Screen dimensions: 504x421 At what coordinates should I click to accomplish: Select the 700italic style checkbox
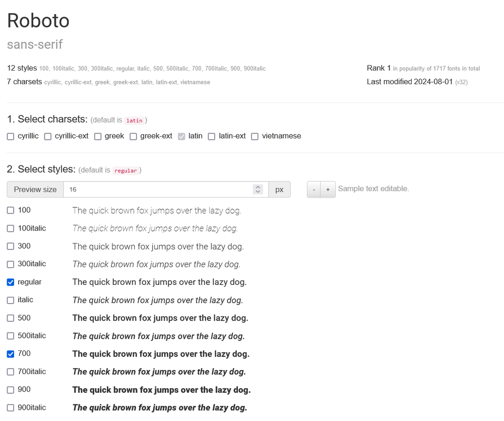coord(11,372)
